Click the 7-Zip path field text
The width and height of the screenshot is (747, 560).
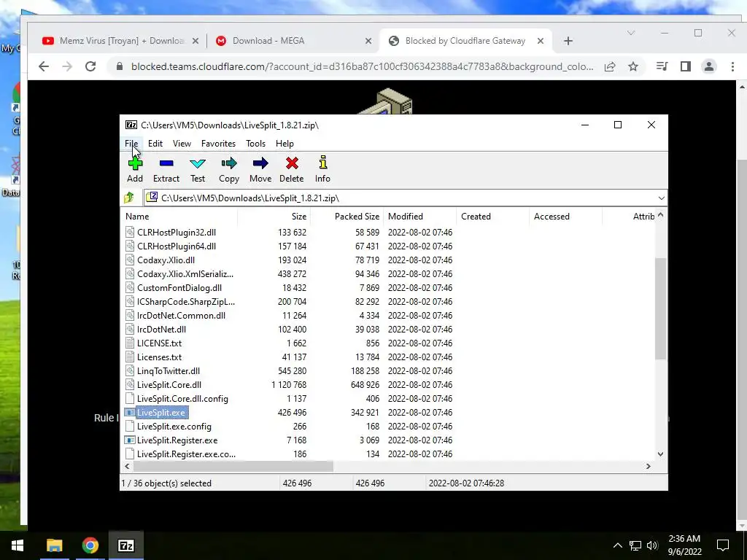pos(250,198)
